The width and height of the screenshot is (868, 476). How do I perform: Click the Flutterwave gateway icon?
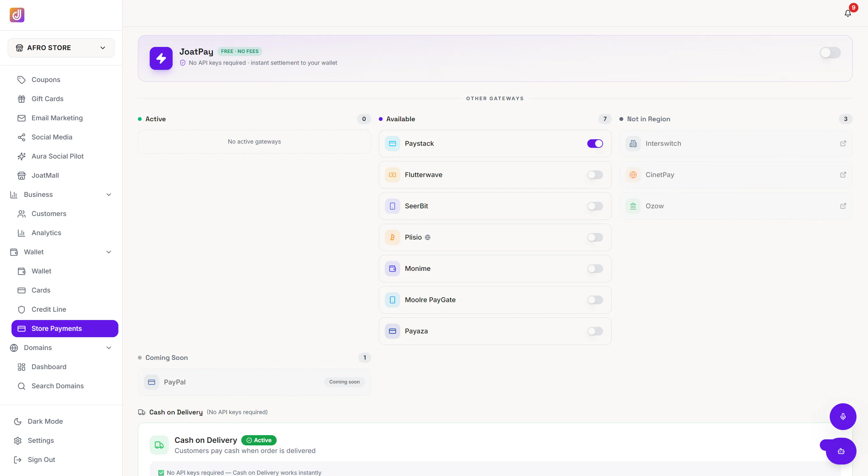point(392,175)
